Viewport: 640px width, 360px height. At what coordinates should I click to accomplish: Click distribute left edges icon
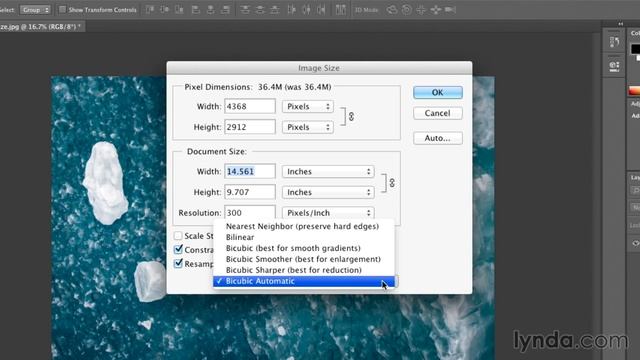(x=291, y=9)
